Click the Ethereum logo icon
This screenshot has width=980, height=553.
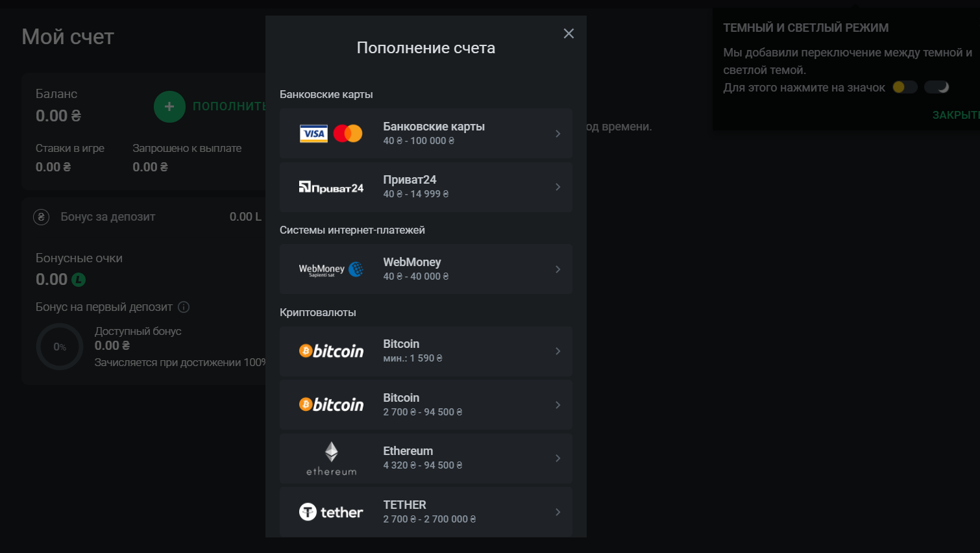pos(331,458)
